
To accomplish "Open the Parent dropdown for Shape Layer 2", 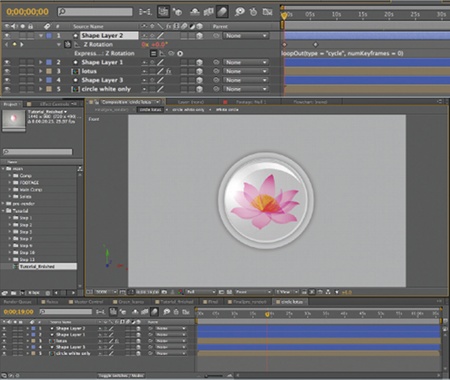I will click(246, 36).
